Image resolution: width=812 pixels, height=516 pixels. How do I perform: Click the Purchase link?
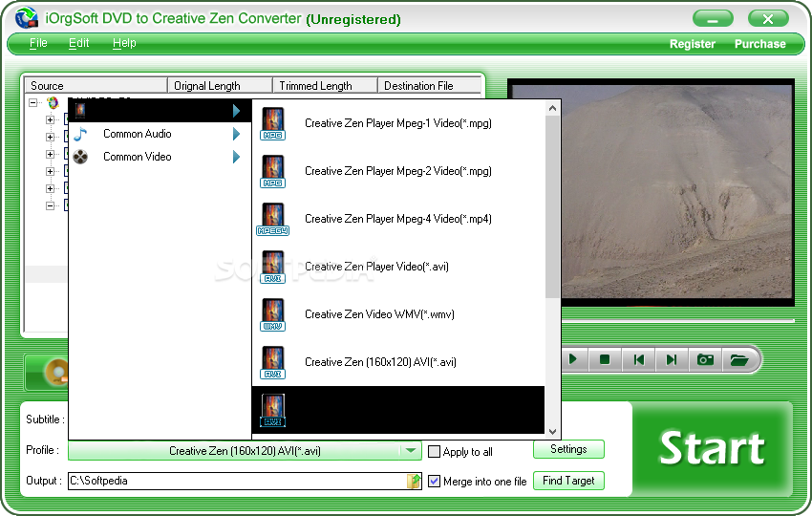(x=760, y=44)
